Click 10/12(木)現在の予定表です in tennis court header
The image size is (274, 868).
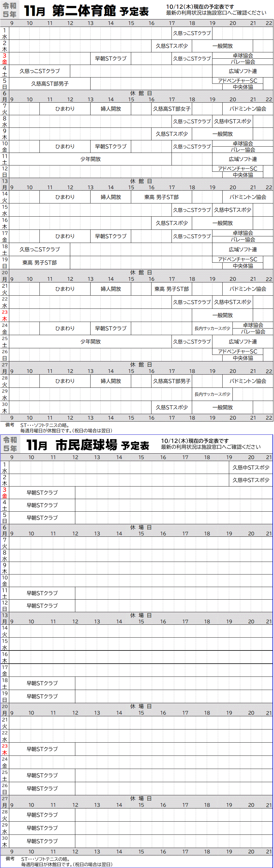tap(195, 441)
